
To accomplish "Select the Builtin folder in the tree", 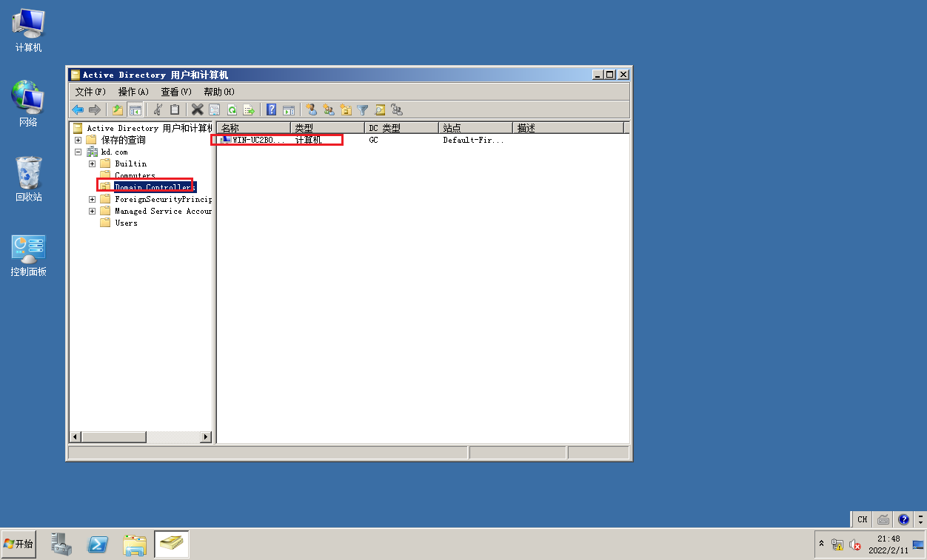I will (130, 163).
